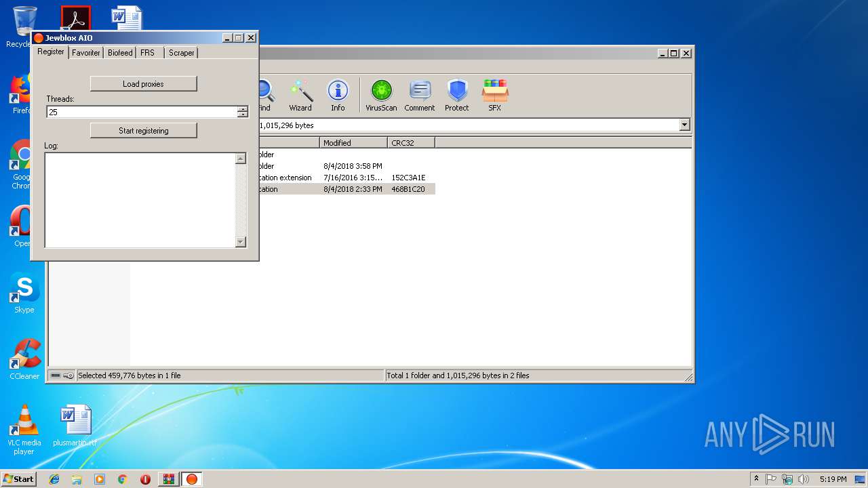This screenshot has height=488, width=868.
Task: Open the volume control in the system tray
Action: point(804,479)
